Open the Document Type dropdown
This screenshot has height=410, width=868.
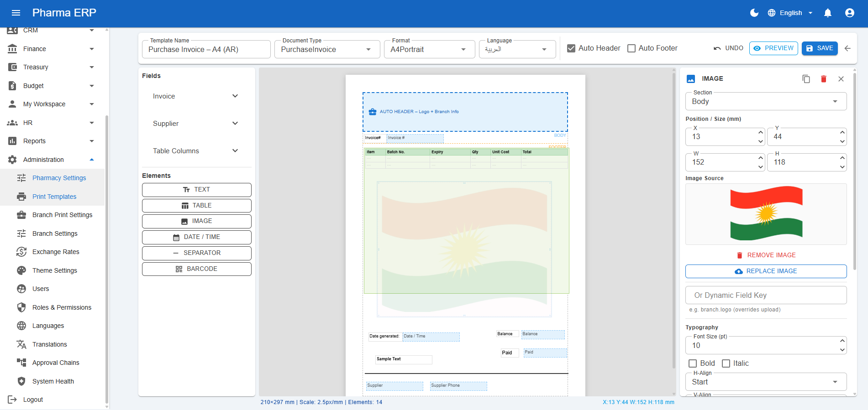(x=327, y=49)
